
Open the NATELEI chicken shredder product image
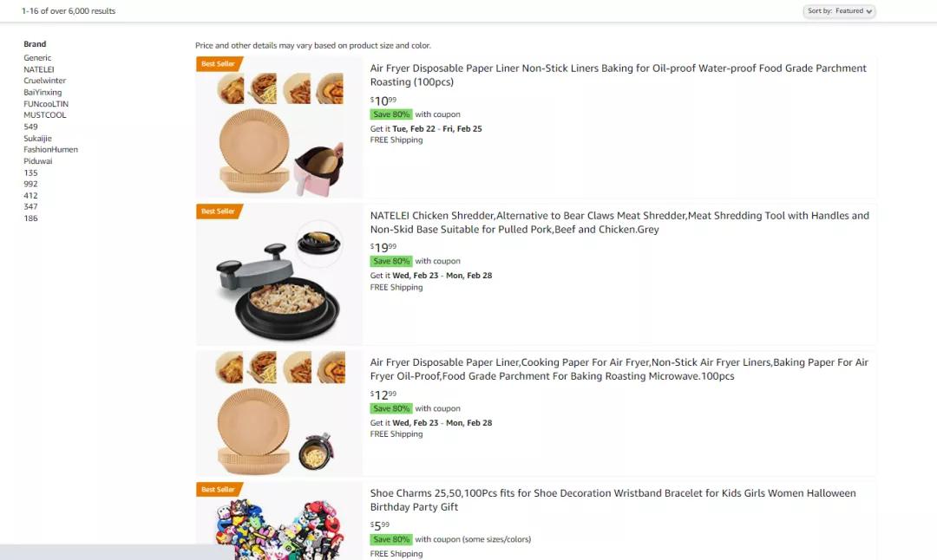pyautogui.click(x=279, y=276)
